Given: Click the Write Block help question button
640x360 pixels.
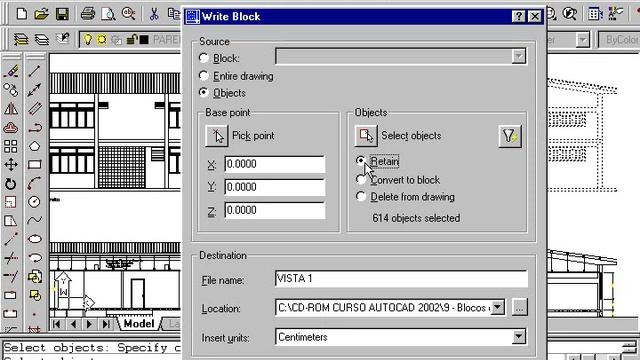Looking at the screenshot, I should [x=518, y=16].
